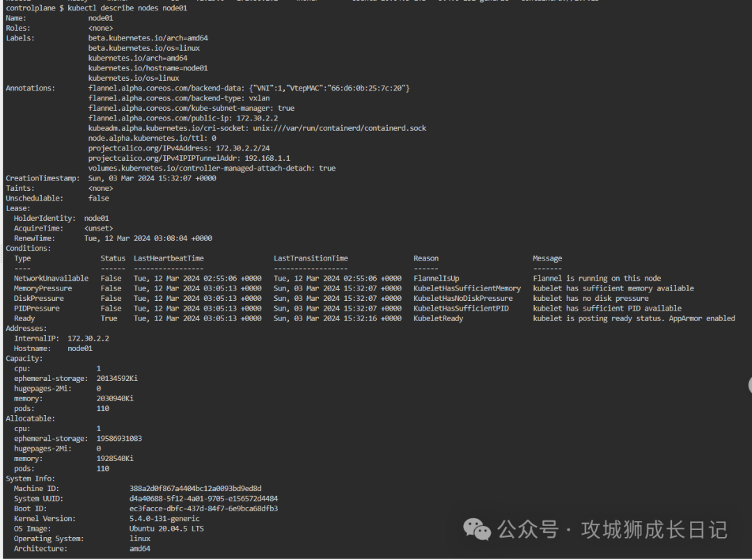The image size is (752, 560).
Task: Click the Kernel Version 5.4.0-131-generic
Action: (x=164, y=519)
